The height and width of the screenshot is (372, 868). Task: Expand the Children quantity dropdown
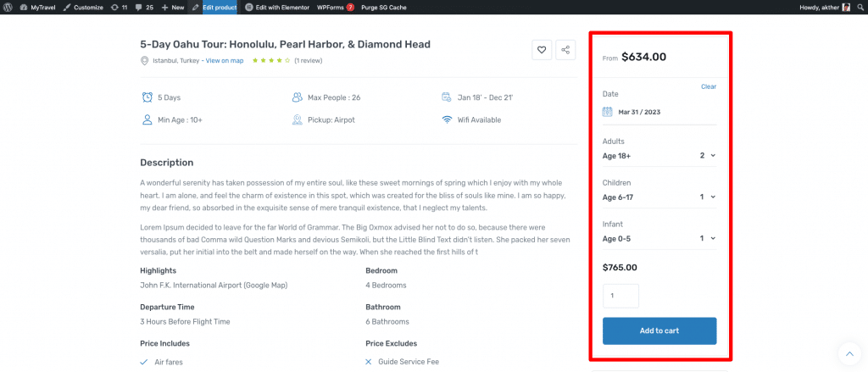pos(708,197)
